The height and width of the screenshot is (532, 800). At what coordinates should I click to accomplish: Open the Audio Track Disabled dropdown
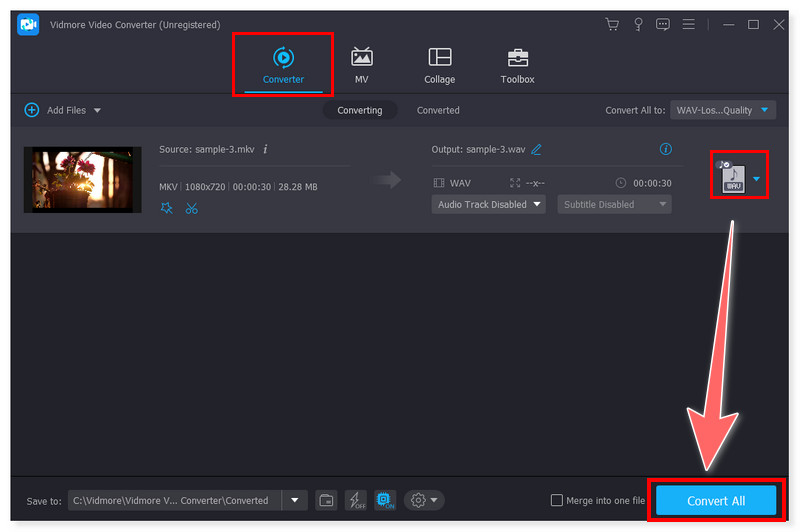488,204
